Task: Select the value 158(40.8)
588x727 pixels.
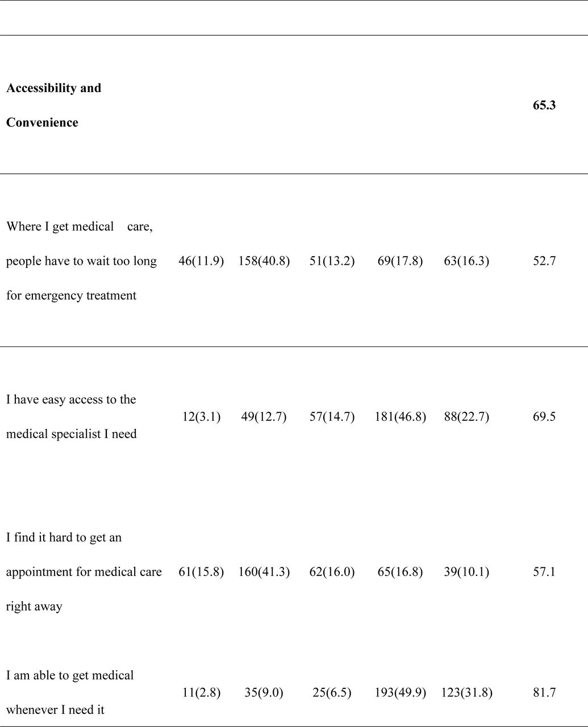Action: (264, 261)
